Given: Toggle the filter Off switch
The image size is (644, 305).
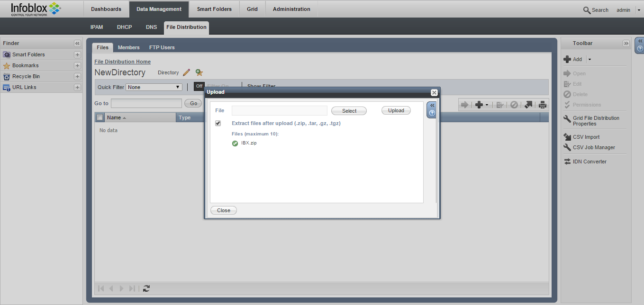Looking at the screenshot, I should click(x=199, y=86).
